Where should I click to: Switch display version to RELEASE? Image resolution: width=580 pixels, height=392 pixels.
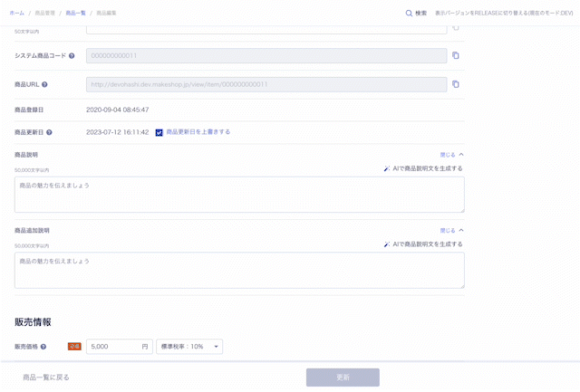tap(503, 13)
